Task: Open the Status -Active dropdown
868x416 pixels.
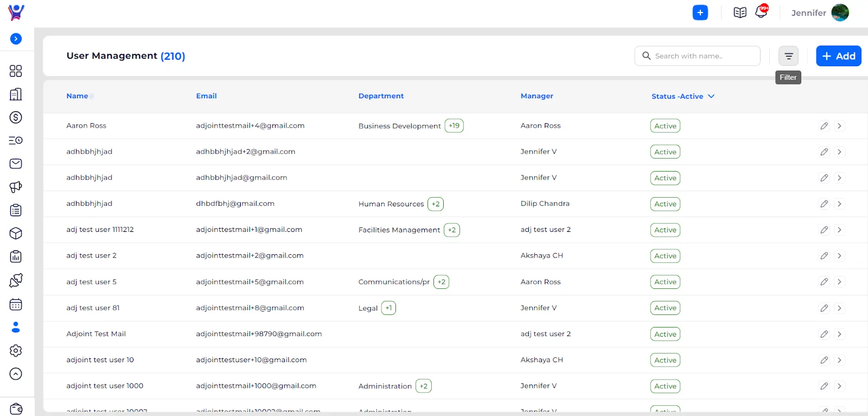Action: point(683,96)
